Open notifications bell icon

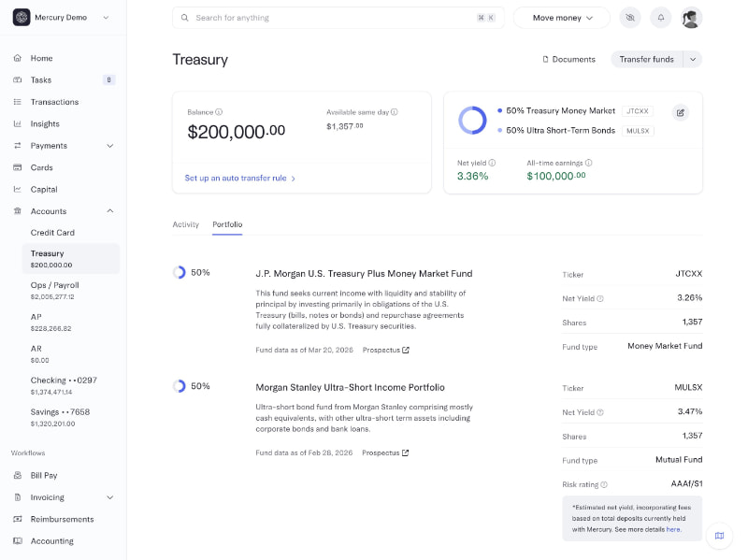[x=661, y=18]
